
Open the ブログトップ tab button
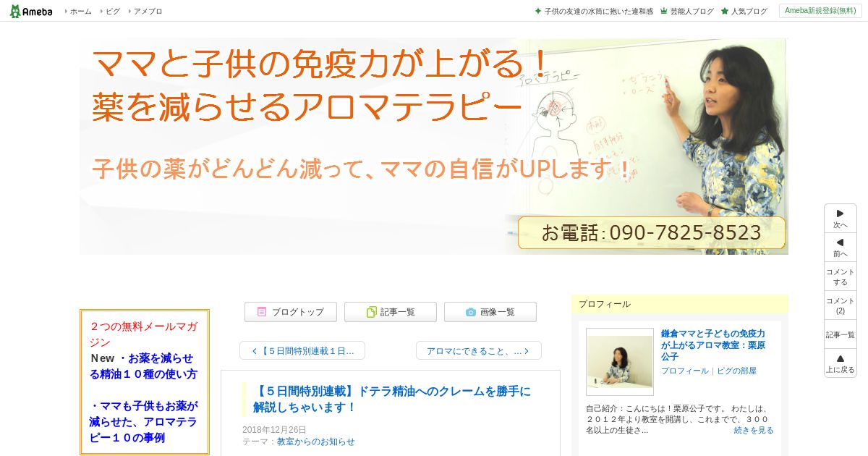(x=291, y=312)
